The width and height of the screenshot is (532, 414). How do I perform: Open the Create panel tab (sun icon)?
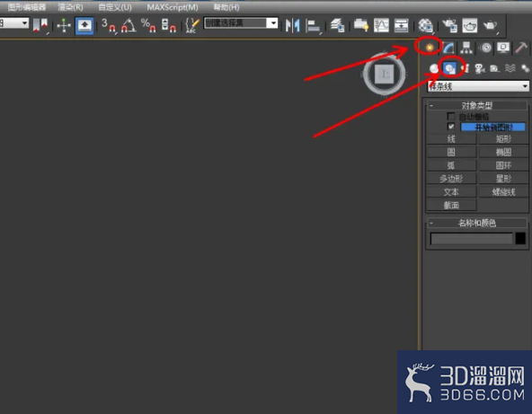(x=430, y=47)
